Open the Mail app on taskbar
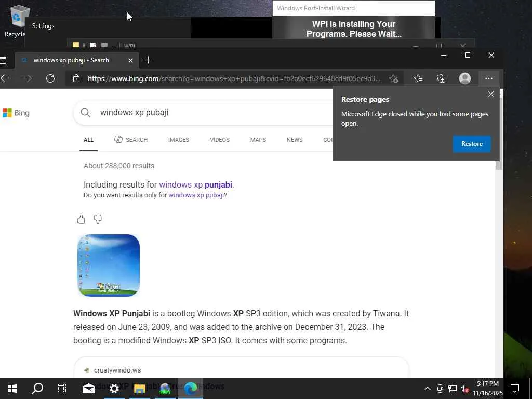The image size is (532, 399). click(88, 389)
